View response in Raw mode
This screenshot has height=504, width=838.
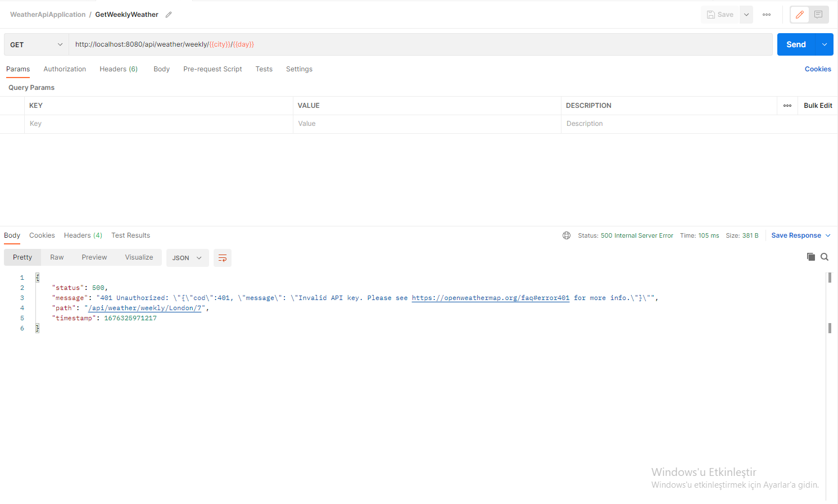tap(56, 257)
